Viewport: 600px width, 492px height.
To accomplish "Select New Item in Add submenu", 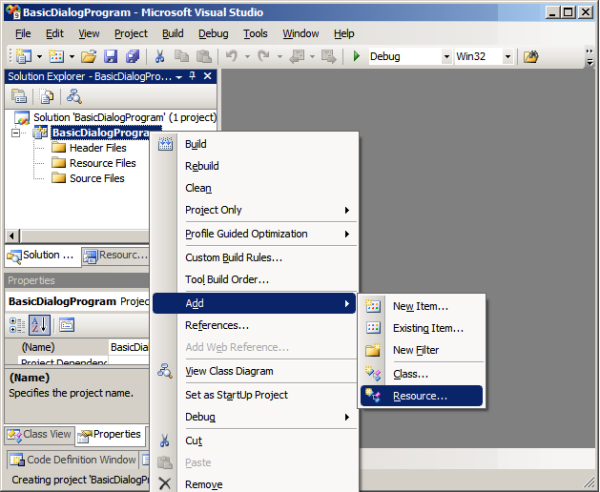I will (x=422, y=306).
